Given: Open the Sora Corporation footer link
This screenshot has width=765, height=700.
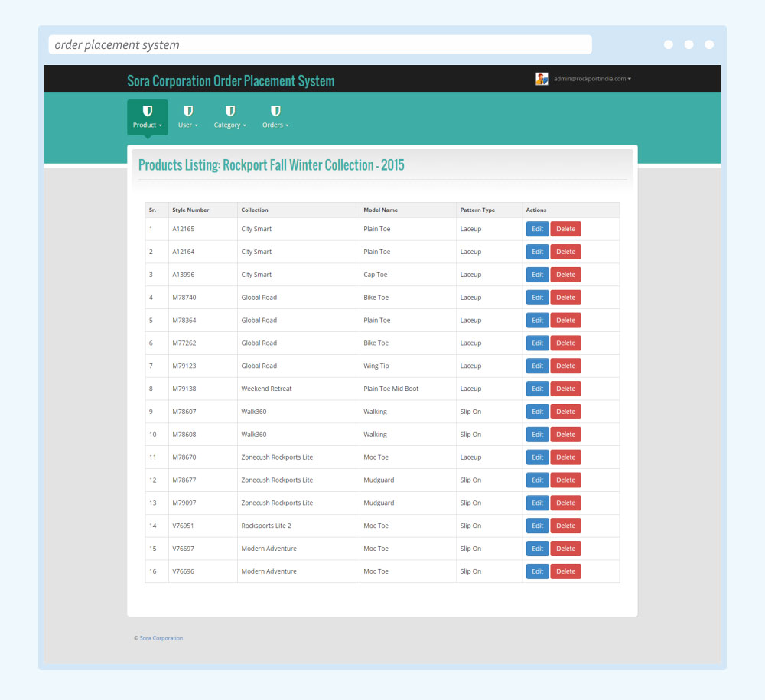Looking at the screenshot, I should (161, 638).
